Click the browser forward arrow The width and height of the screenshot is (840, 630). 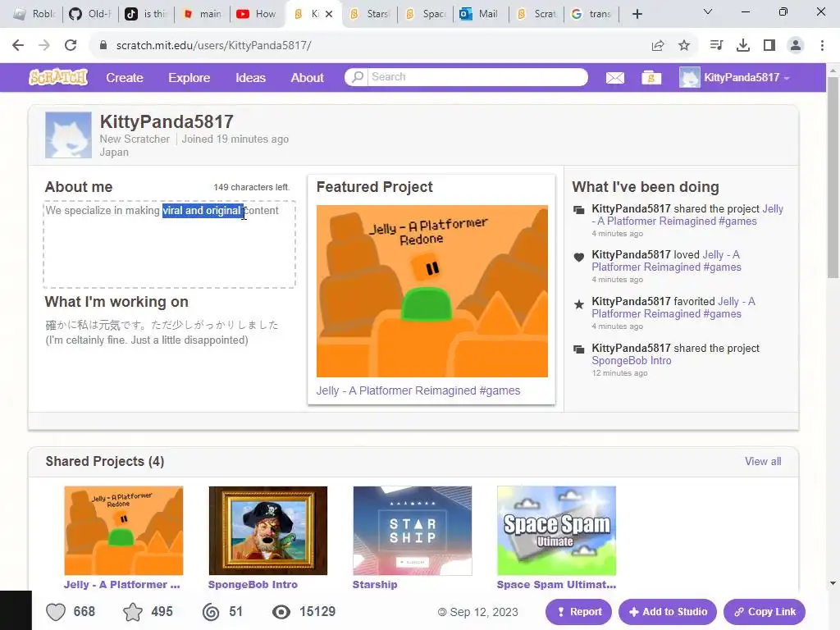(44, 45)
